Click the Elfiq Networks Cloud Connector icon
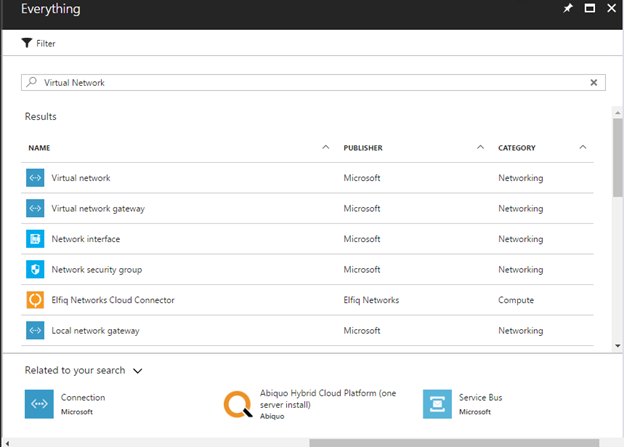This screenshot has width=624, height=447. tap(35, 300)
